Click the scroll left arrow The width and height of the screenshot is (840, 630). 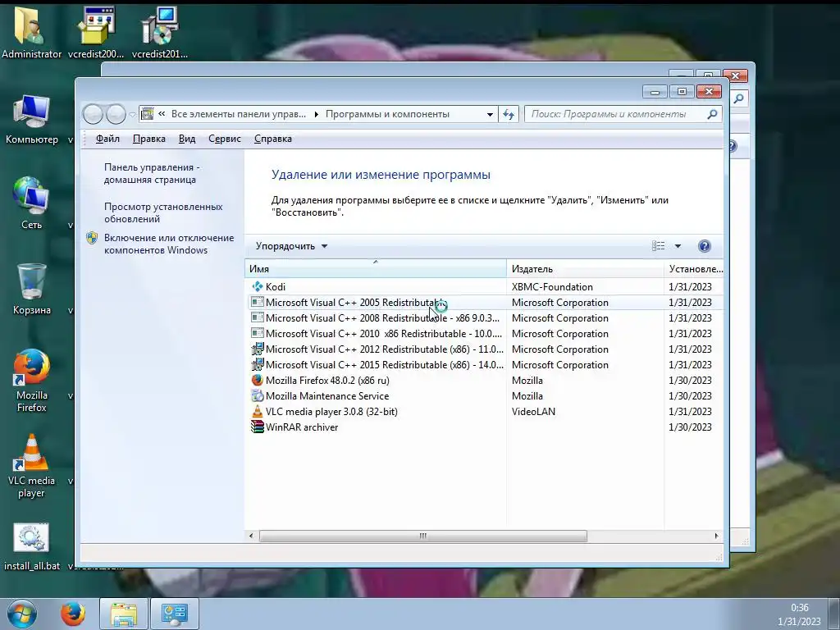[251, 536]
